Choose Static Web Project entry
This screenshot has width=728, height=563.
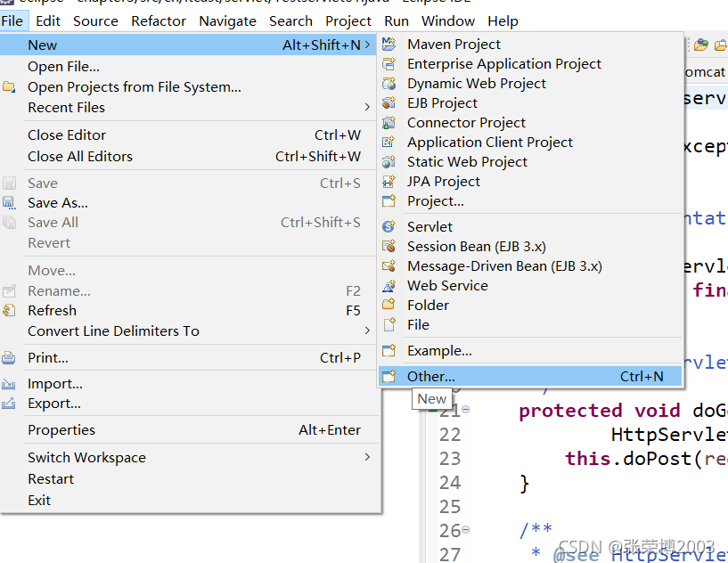pos(530,162)
